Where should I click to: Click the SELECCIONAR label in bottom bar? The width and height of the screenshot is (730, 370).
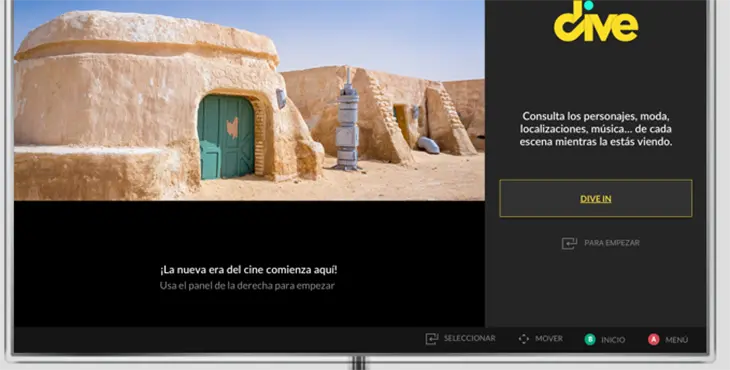click(x=469, y=338)
